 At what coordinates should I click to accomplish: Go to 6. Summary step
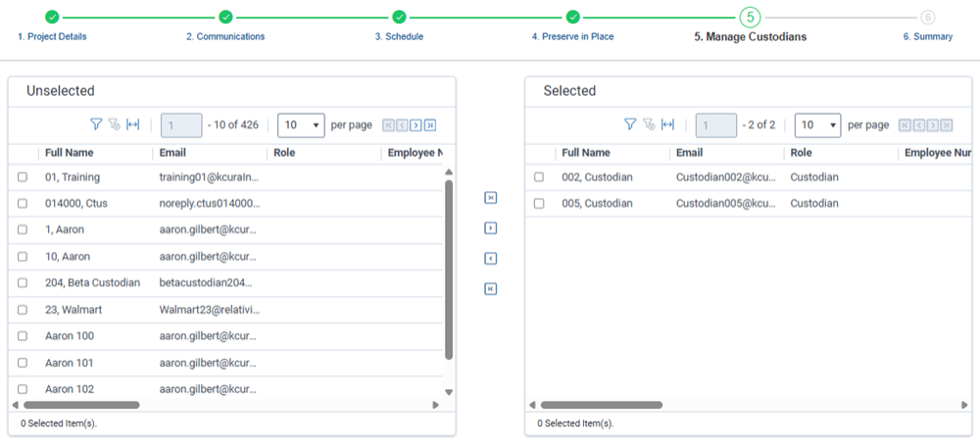click(928, 37)
